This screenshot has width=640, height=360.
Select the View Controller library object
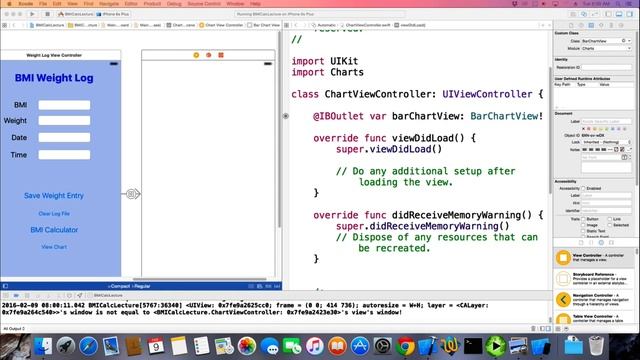594,258
